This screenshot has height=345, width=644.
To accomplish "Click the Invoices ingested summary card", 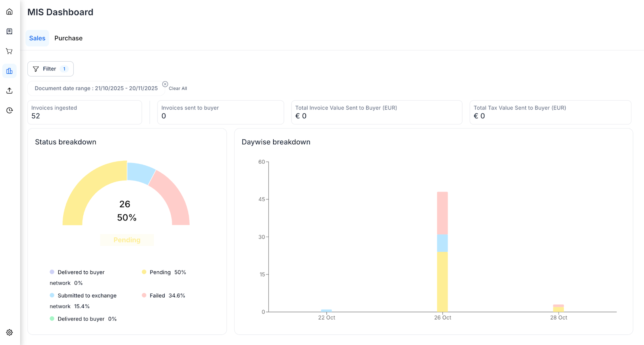I will [x=85, y=112].
